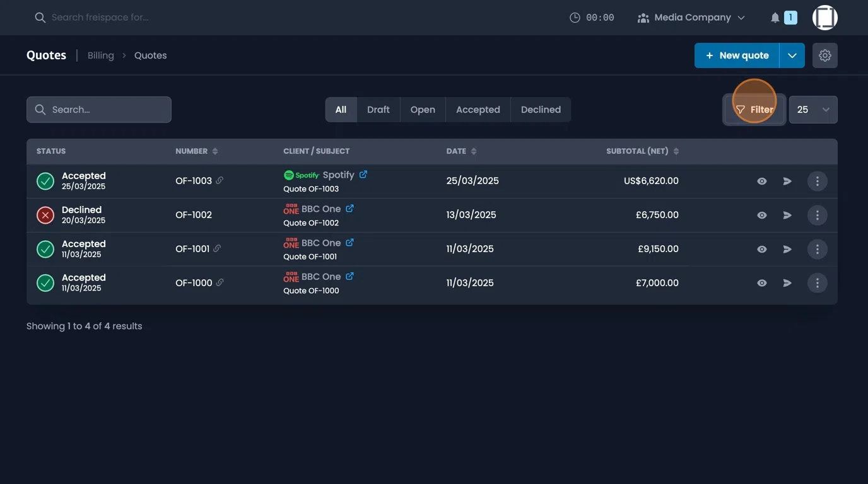868x484 pixels.
Task: Select the Draft filter tab
Action: click(378, 109)
